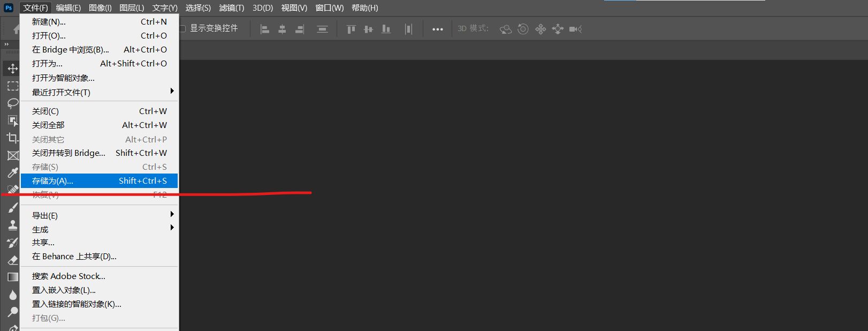This screenshot has width=868, height=331.
Task: Expand the tools panel with double-arrow
Action: [6, 44]
